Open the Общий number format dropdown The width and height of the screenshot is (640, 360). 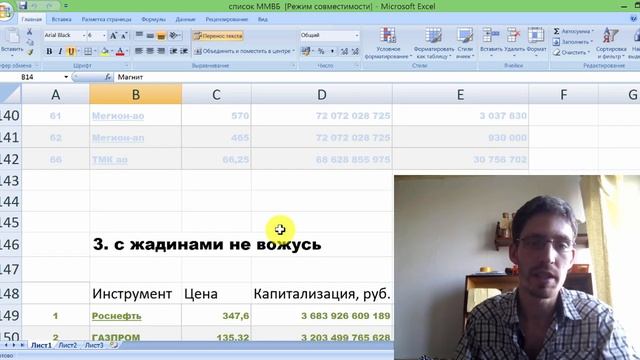pyautogui.click(x=356, y=36)
